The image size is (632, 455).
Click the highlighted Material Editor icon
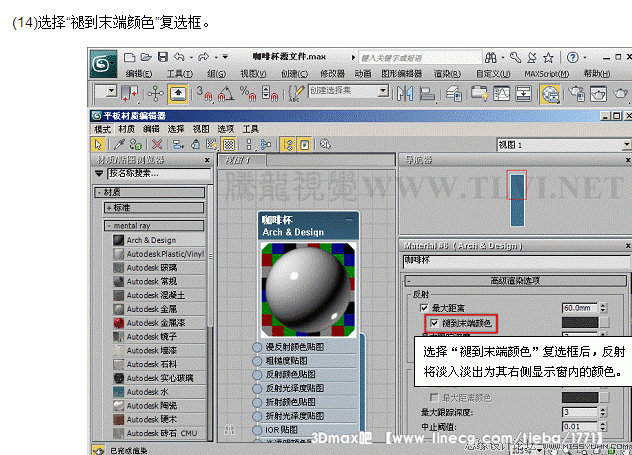tap(550, 94)
